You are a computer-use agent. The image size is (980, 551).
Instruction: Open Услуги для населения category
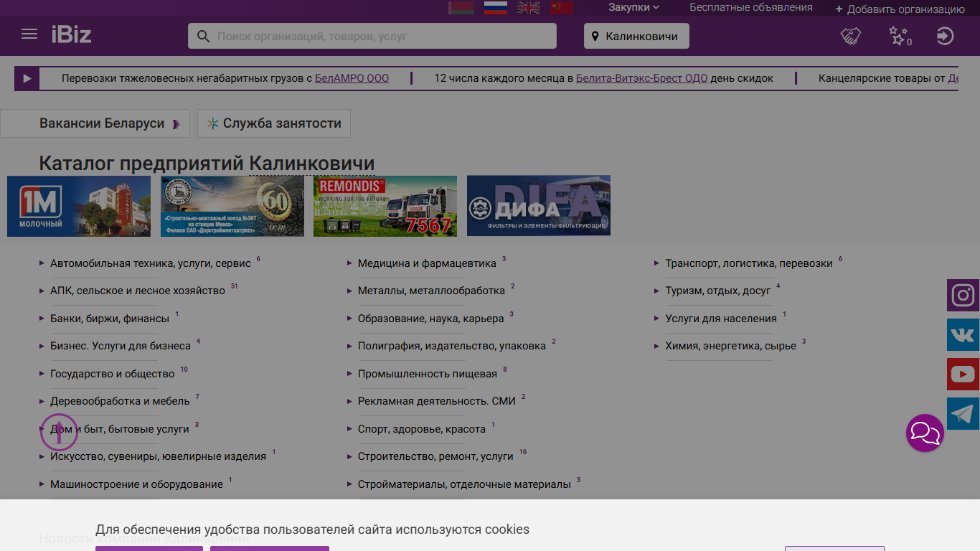721,319
